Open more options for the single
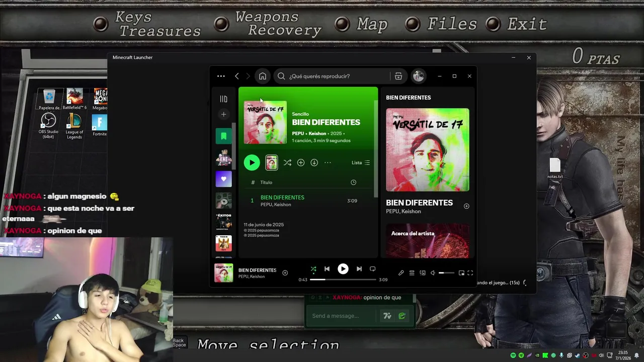Screen dimensions: 644x362 328,163
